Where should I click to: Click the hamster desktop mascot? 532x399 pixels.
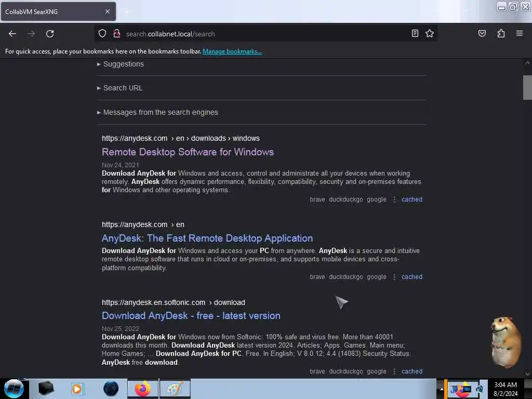(x=506, y=342)
